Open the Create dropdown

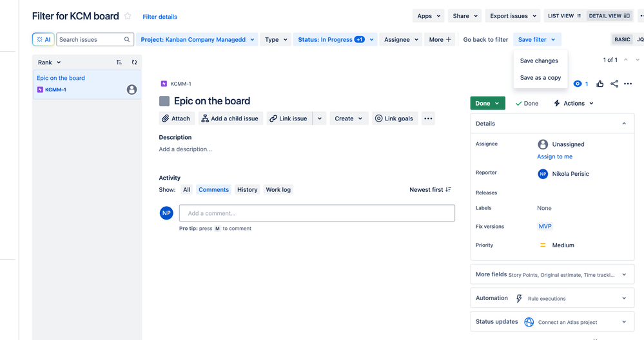coord(348,118)
